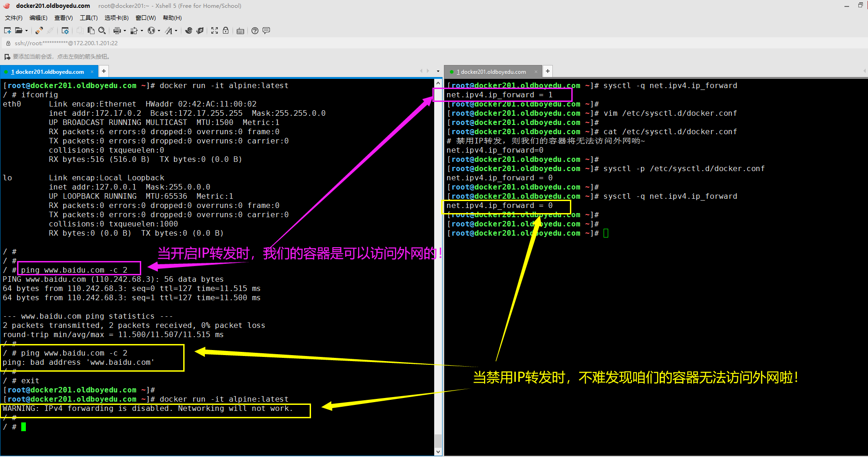Close the left docker201.oldboyedu.com tab
The height and width of the screenshot is (457, 868).
(x=92, y=71)
